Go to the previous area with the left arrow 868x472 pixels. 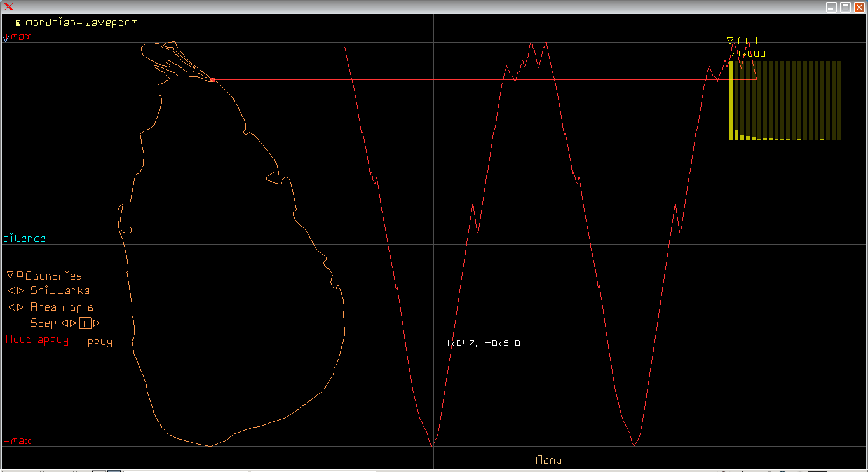click(x=11, y=307)
